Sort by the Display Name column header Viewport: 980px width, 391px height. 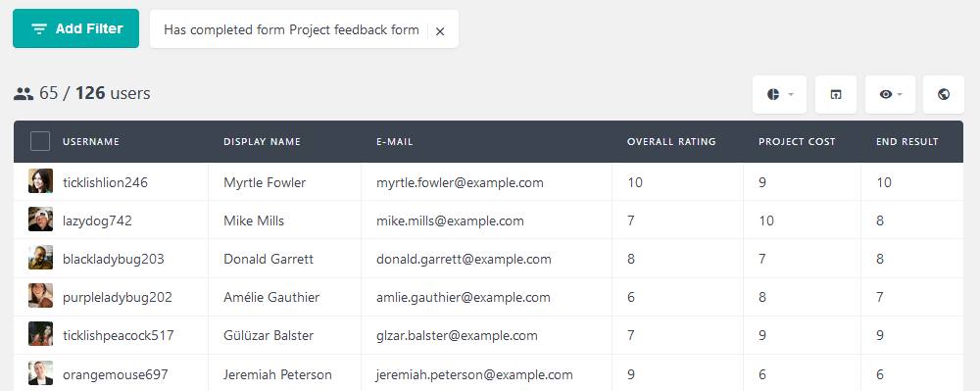point(262,142)
